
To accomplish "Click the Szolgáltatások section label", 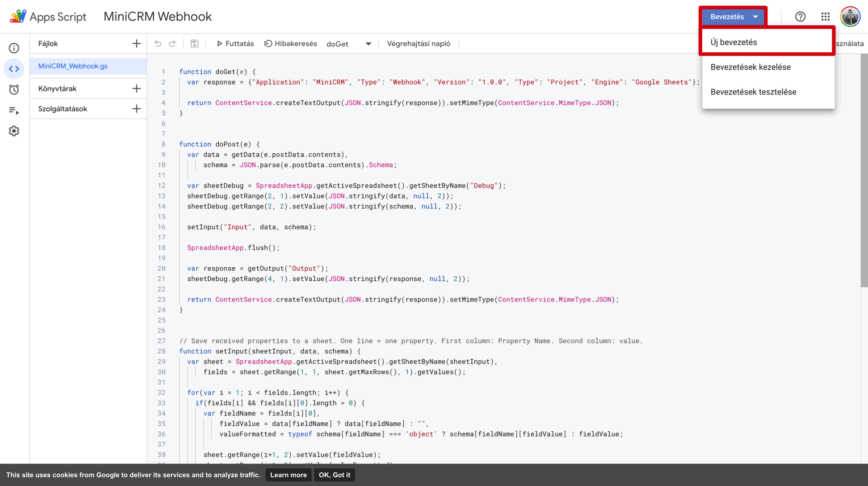I will tap(62, 109).
